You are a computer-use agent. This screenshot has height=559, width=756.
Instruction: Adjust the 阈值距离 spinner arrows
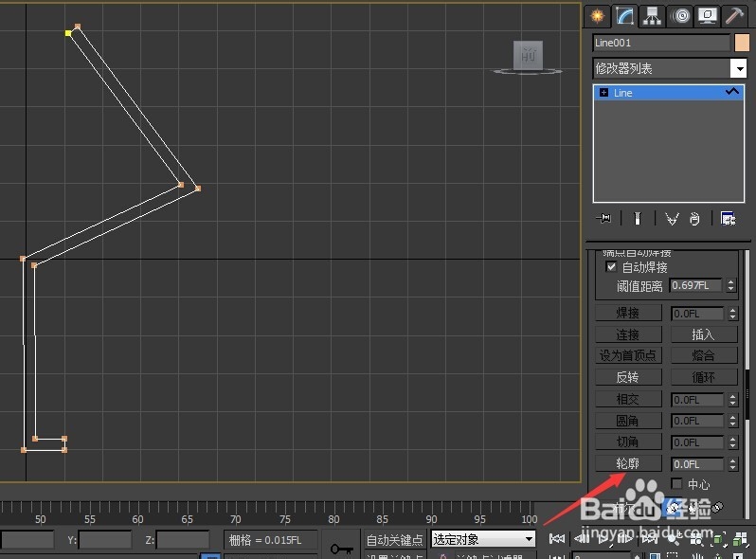coord(731,285)
